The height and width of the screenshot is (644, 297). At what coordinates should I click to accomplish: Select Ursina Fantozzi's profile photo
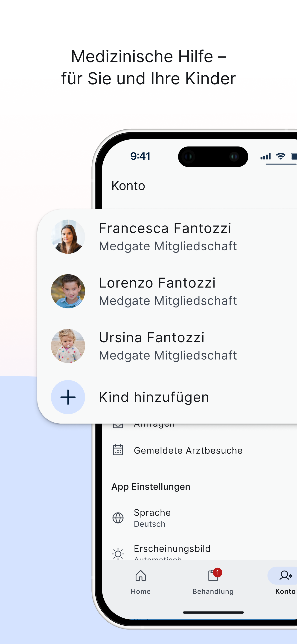68,346
